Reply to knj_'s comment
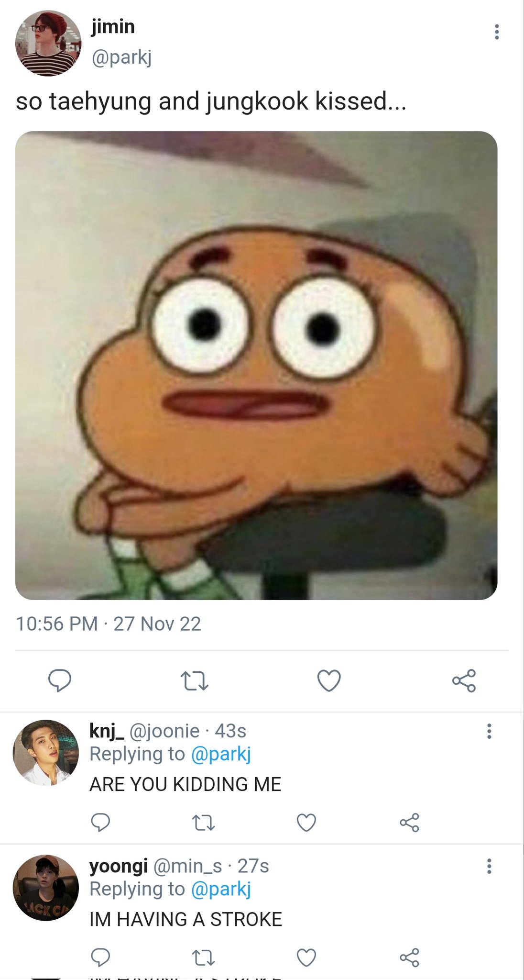The height and width of the screenshot is (980, 524). [x=100, y=822]
